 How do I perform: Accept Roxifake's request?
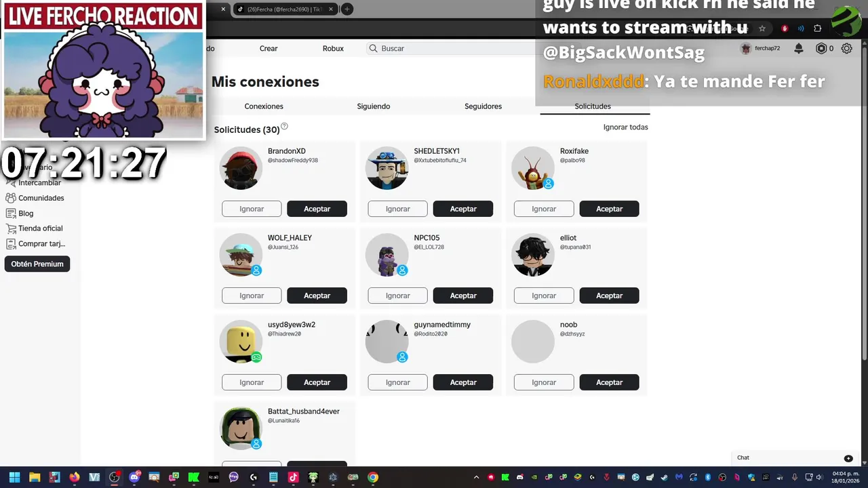click(x=609, y=209)
